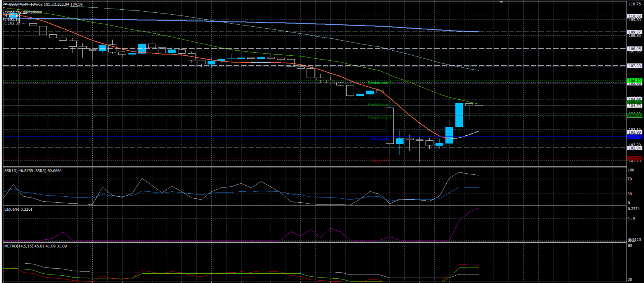Viewport: 644px width, 283px height.
Task: Select the "Support 1" level label
Action: pyautogui.click(x=380, y=161)
